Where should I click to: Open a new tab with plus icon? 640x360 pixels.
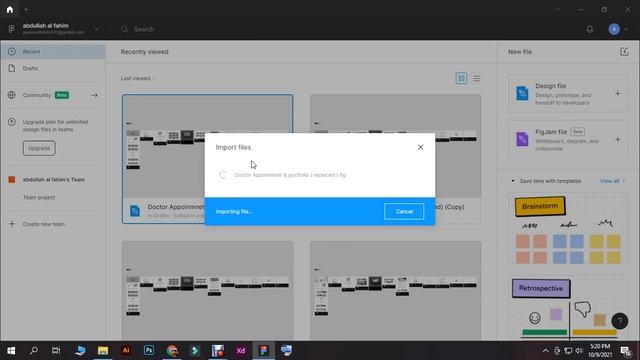(x=26, y=9)
